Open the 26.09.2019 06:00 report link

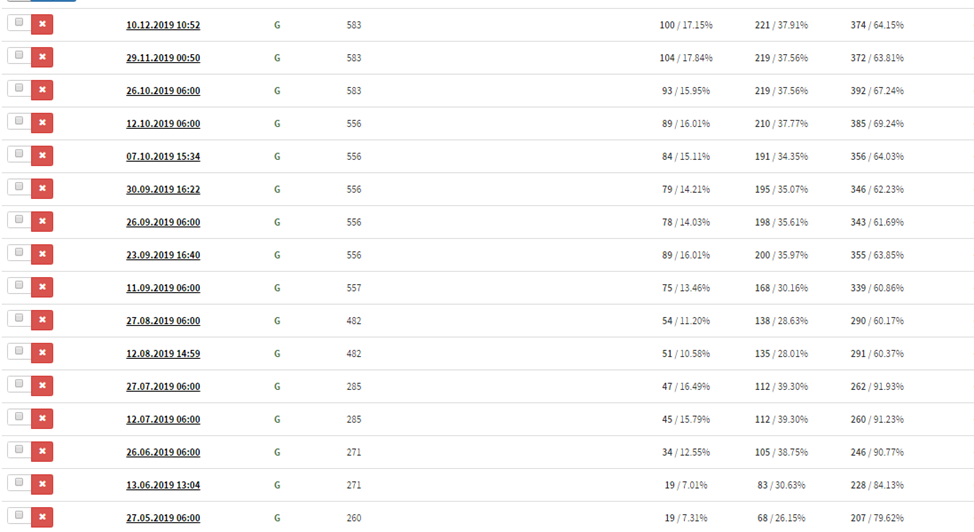[x=163, y=222]
